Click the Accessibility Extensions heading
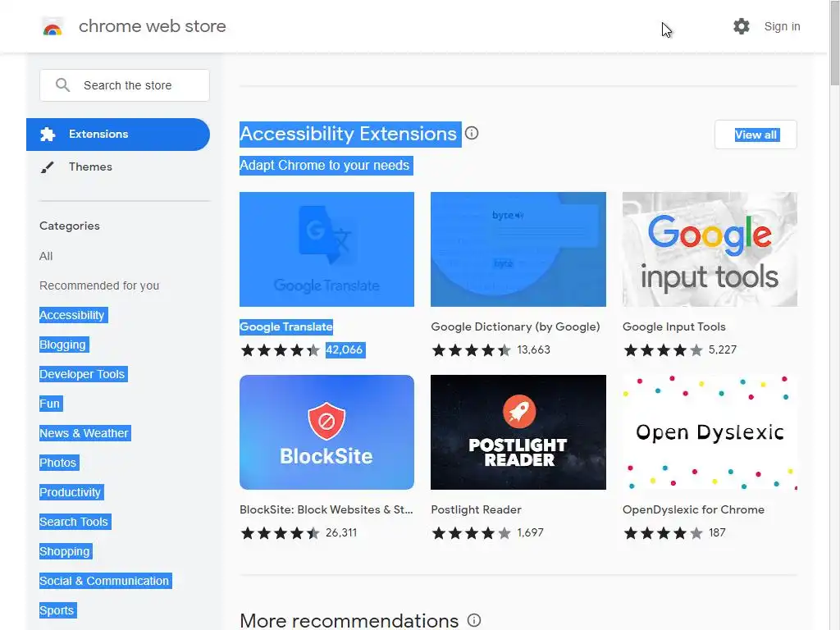The image size is (840, 630). (348, 134)
